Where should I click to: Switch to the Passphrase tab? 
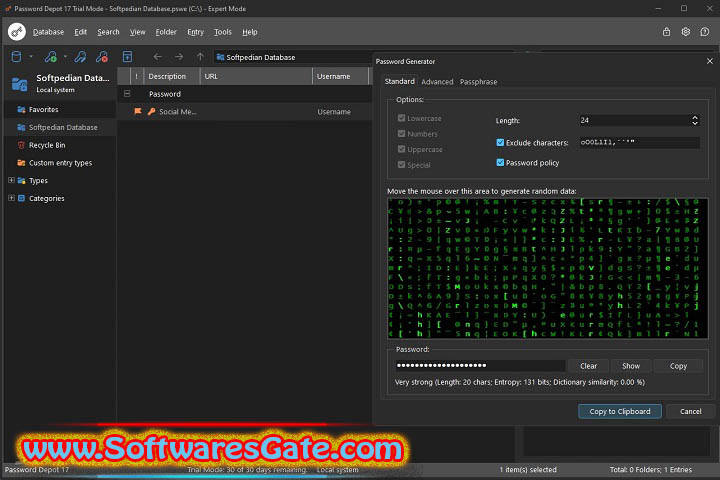click(x=478, y=82)
